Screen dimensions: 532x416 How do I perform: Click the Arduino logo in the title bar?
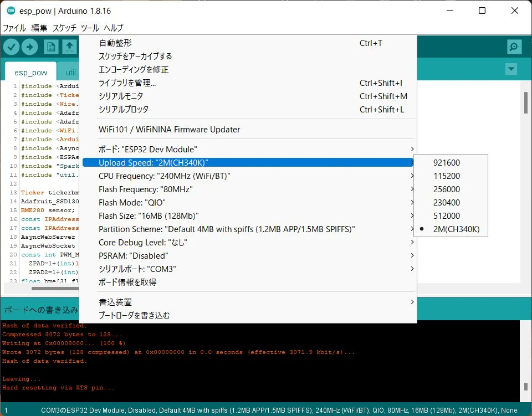pyautogui.click(x=11, y=11)
